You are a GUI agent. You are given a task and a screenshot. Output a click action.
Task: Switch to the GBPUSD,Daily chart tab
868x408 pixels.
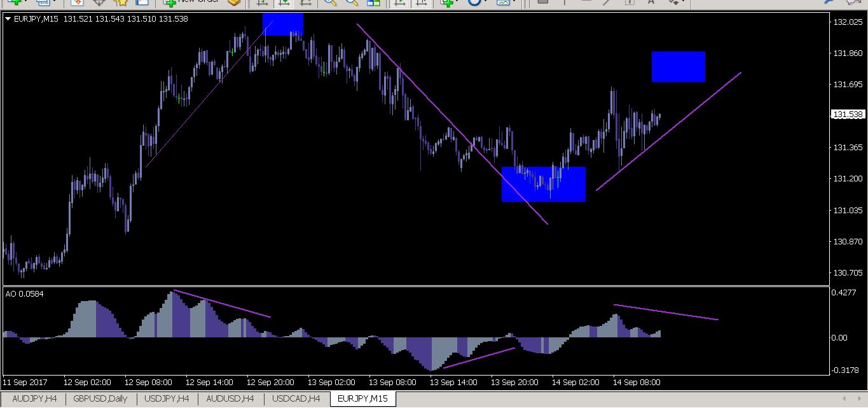[100, 399]
